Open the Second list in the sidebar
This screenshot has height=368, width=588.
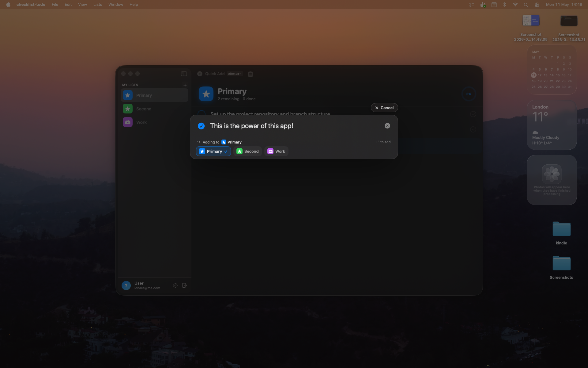(x=155, y=109)
